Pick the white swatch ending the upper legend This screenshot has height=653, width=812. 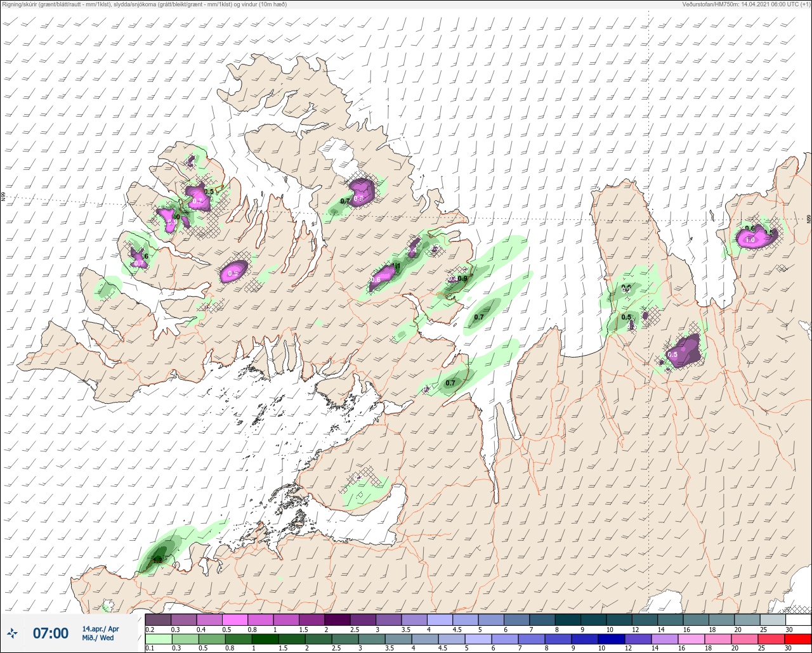[798, 619]
